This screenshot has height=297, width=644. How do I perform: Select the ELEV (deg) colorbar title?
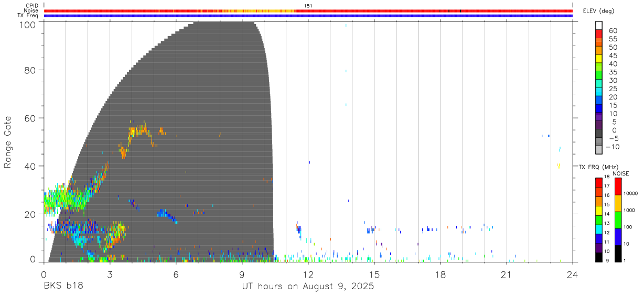pos(598,11)
